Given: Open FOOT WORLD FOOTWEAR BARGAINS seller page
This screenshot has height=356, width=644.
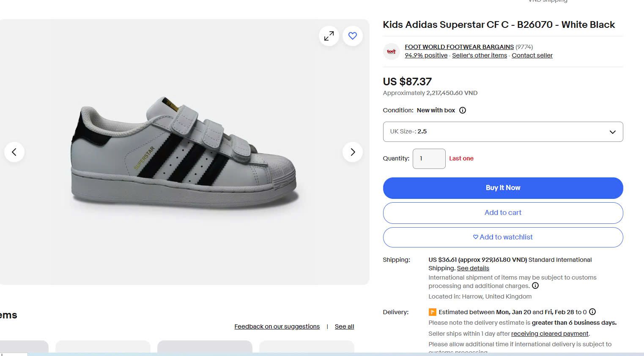Looking at the screenshot, I should pyautogui.click(x=459, y=47).
